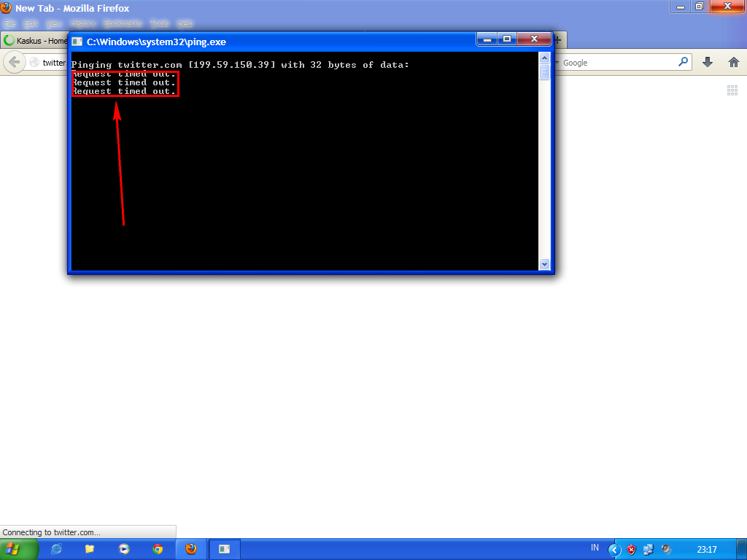The width and height of the screenshot is (747, 560).
Task: Open the taskbar clock showing 23:17
Action: click(x=706, y=550)
